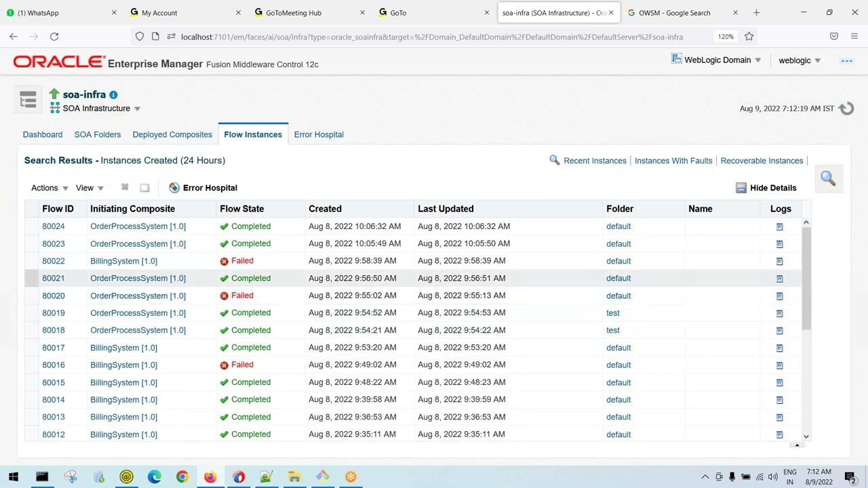Open the Error Hospital tab
The height and width of the screenshot is (488, 868).
click(319, 134)
